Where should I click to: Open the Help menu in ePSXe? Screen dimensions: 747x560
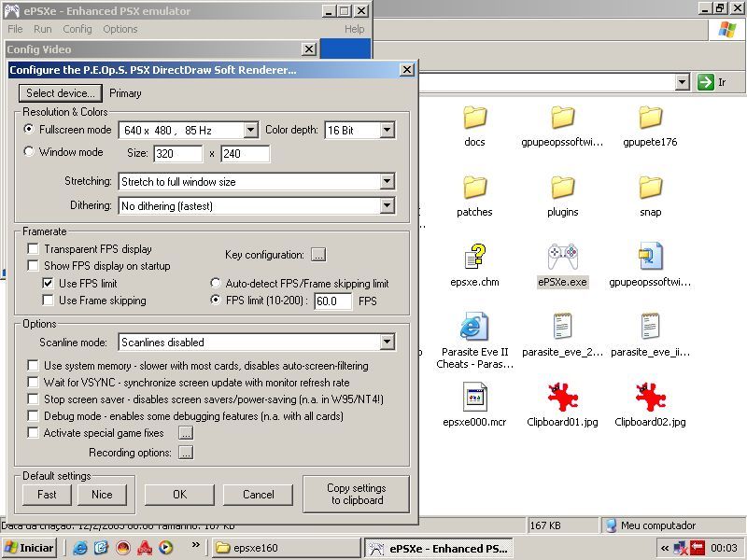click(x=355, y=29)
